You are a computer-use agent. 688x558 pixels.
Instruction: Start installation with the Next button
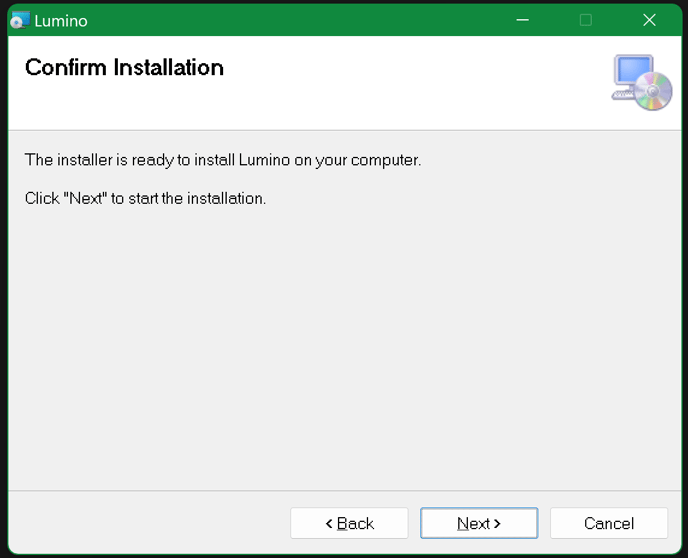pos(479,523)
